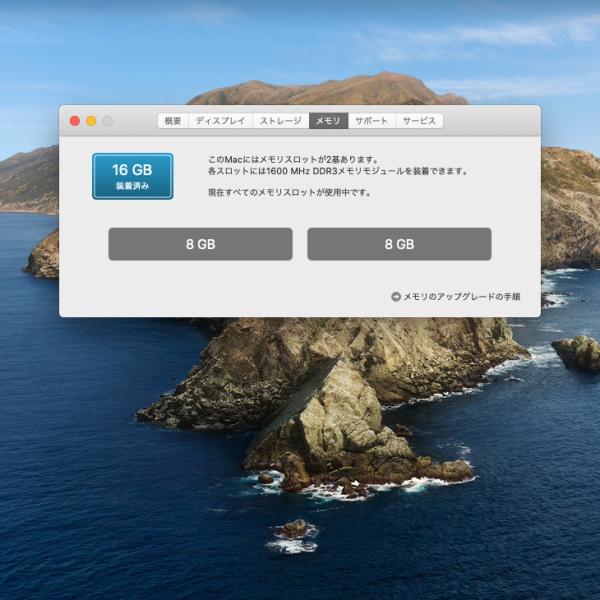Close the window with the red button

pos(75,121)
